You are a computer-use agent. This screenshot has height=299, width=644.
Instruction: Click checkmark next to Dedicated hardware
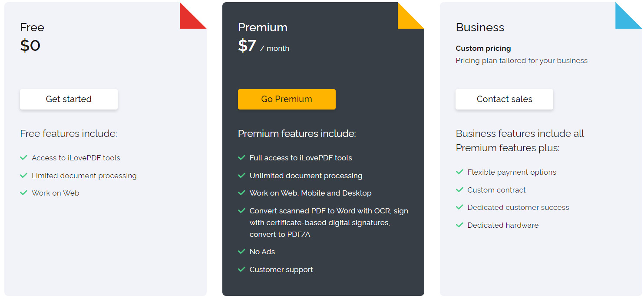[x=459, y=225]
